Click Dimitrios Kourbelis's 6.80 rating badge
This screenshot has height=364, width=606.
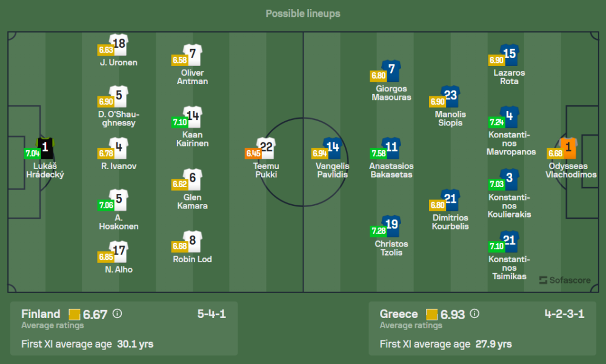click(x=438, y=205)
